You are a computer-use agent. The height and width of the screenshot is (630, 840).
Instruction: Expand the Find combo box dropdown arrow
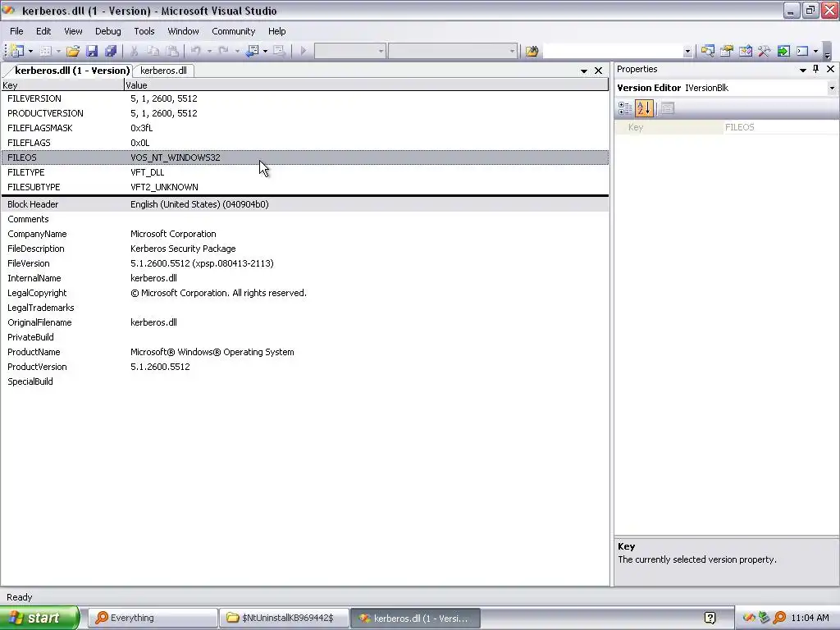click(x=687, y=52)
